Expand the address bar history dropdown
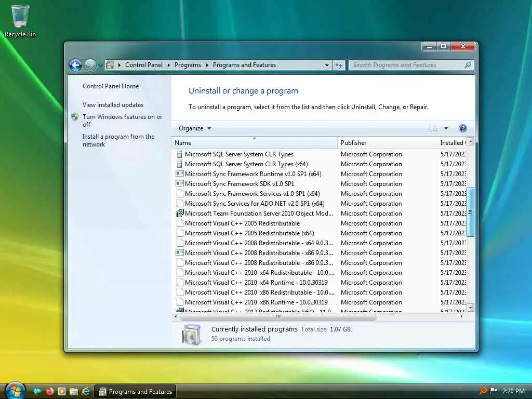This screenshot has width=532, height=399. [x=327, y=65]
